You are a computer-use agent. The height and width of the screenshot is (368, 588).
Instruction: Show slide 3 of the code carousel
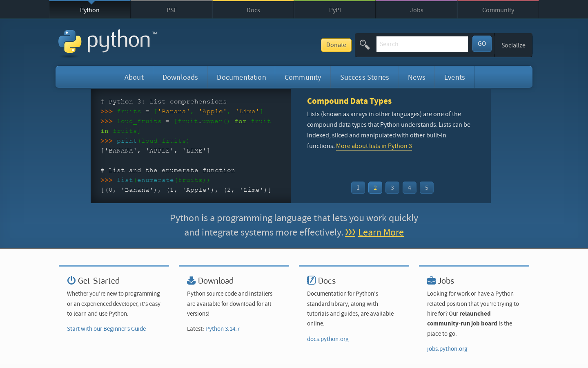pyautogui.click(x=392, y=188)
